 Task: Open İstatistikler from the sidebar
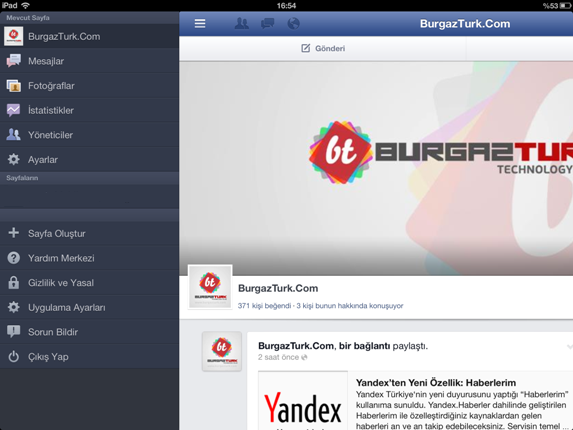point(90,110)
